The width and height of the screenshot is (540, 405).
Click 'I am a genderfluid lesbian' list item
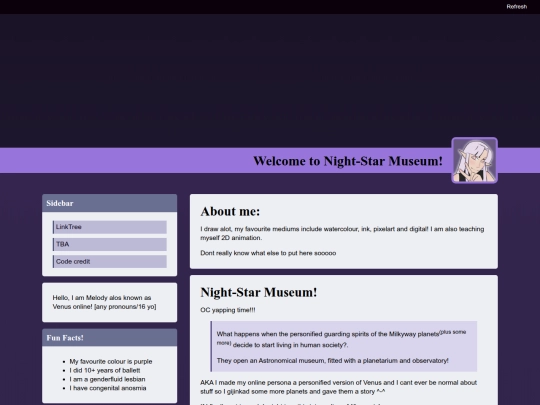(107, 379)
